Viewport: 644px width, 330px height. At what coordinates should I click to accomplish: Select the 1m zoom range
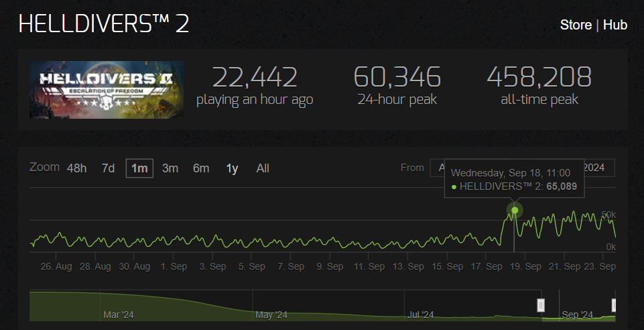[139, 168]
